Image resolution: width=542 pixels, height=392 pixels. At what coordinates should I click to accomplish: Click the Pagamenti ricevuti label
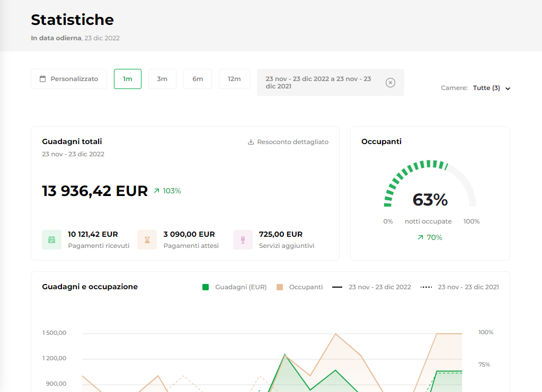tap(99, 245)
